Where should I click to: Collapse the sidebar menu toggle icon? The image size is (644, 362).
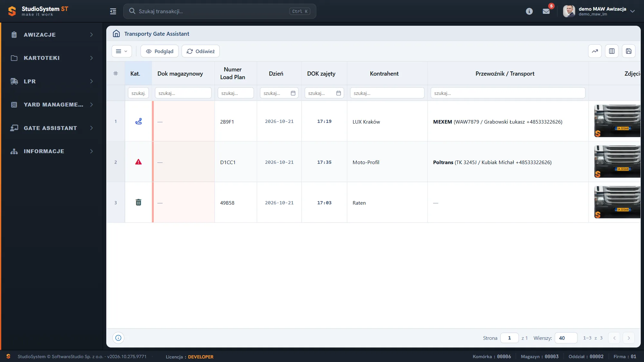(x=113, y=11)
